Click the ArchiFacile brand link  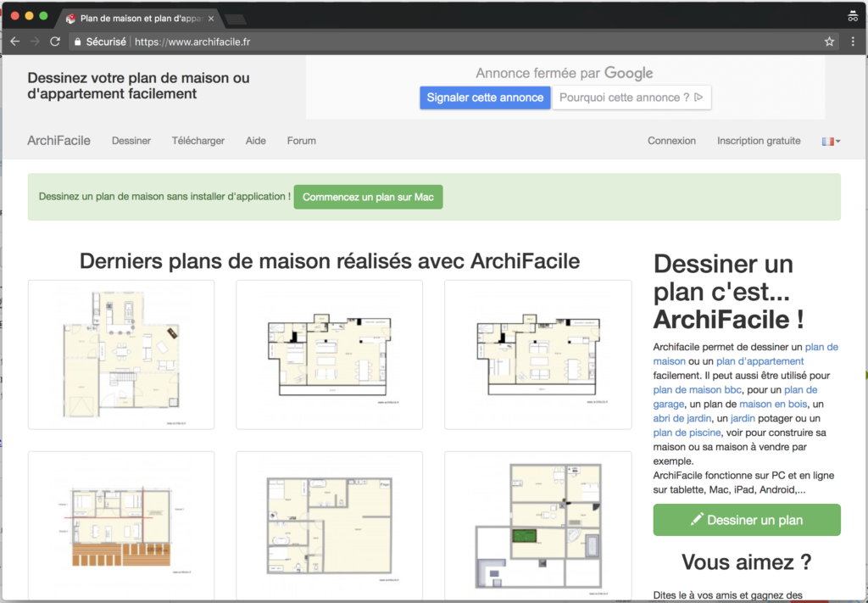pos(58,141)
